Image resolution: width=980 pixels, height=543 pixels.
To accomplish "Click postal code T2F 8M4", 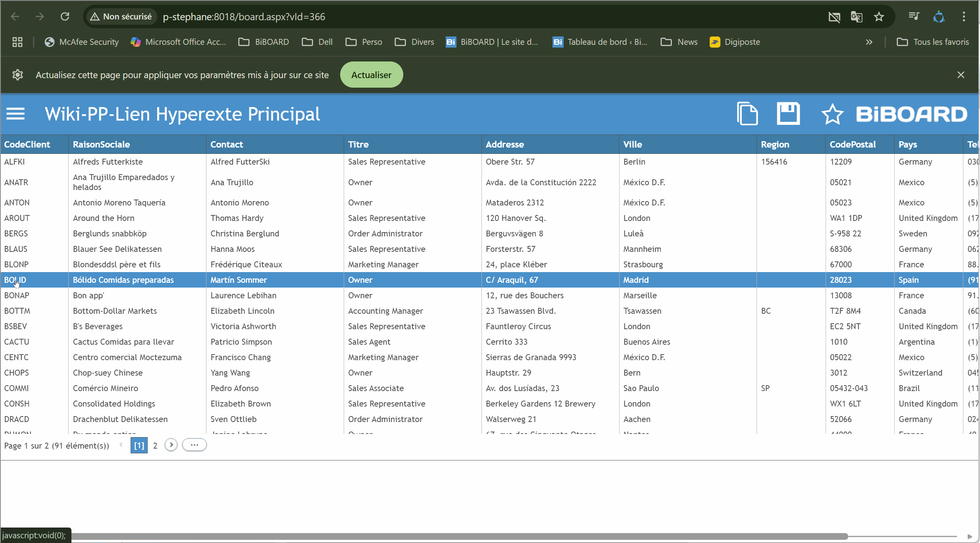I will 845,311.
